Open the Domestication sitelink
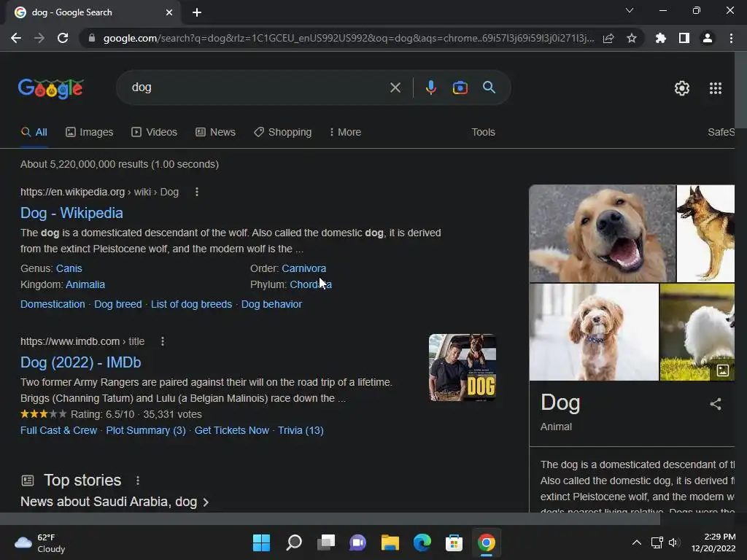 coord(53,304)
